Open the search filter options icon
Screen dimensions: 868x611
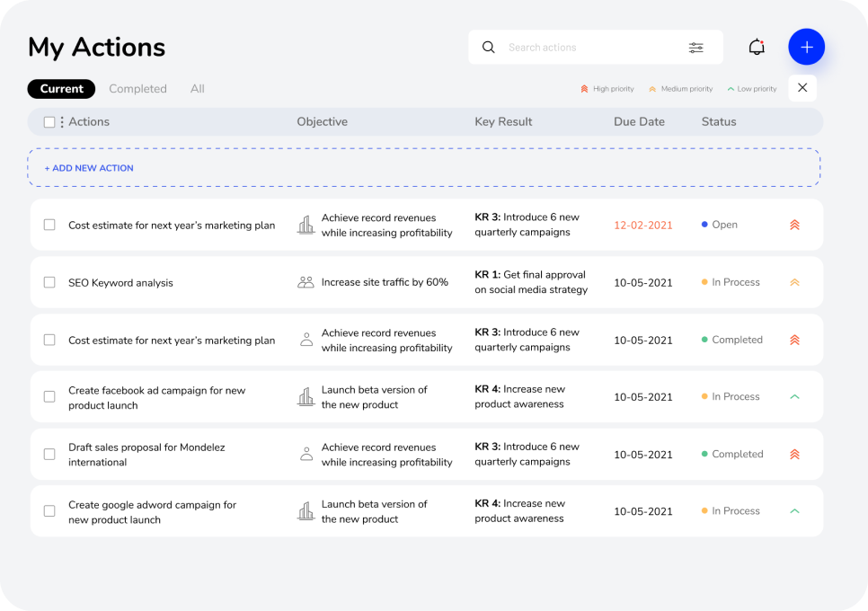(x=696, y=48)
